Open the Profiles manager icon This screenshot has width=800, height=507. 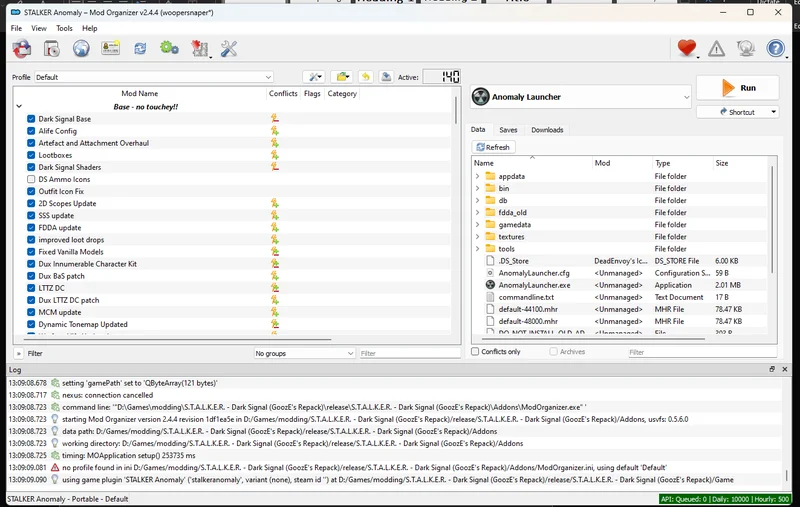(x=110, y=48)
